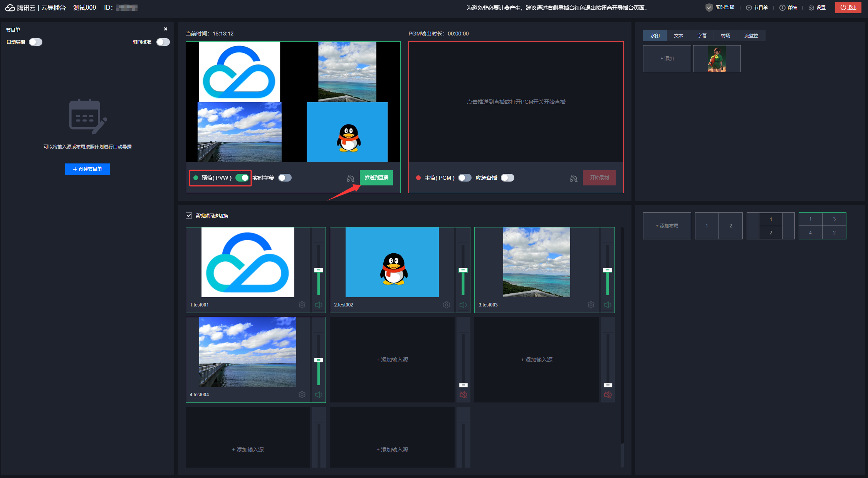Viewport: 868px width, 478px height.
Task: Open settings gear for 1.test001 source
Action: click(302, 305)
